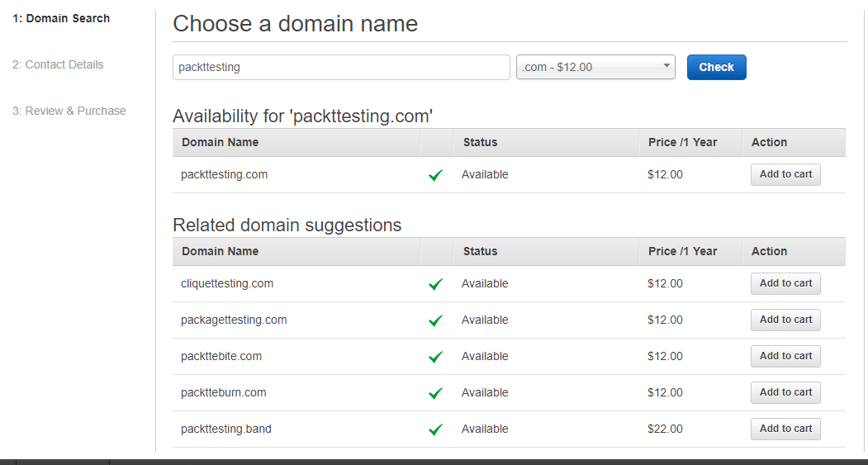The width and height of the screenshot is (868, 465).
Task: Add packttebite.com to cart
Action: pyautogui.click(x=785, y=356)
